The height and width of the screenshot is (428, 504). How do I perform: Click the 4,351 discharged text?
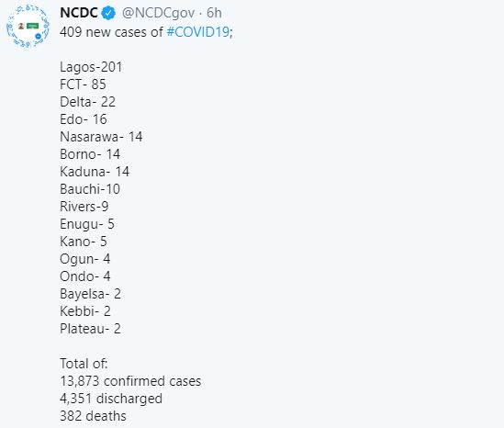pyautogui.click(x=111, y=399)
